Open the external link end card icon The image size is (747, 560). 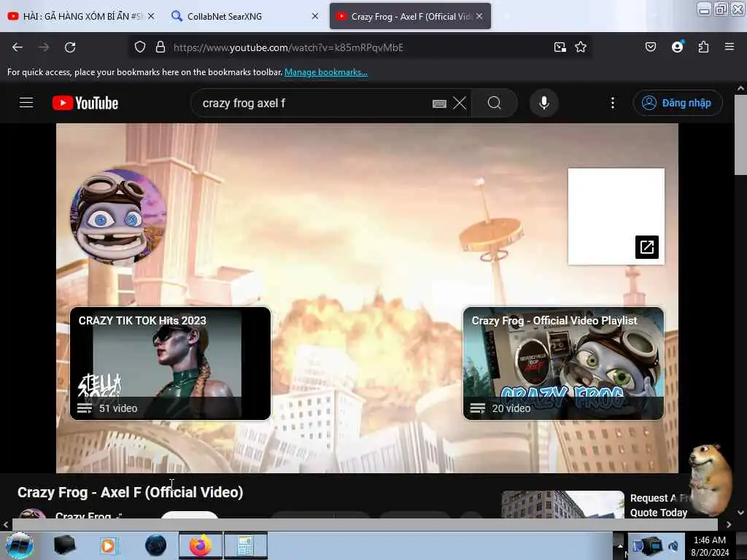(646, 246)
